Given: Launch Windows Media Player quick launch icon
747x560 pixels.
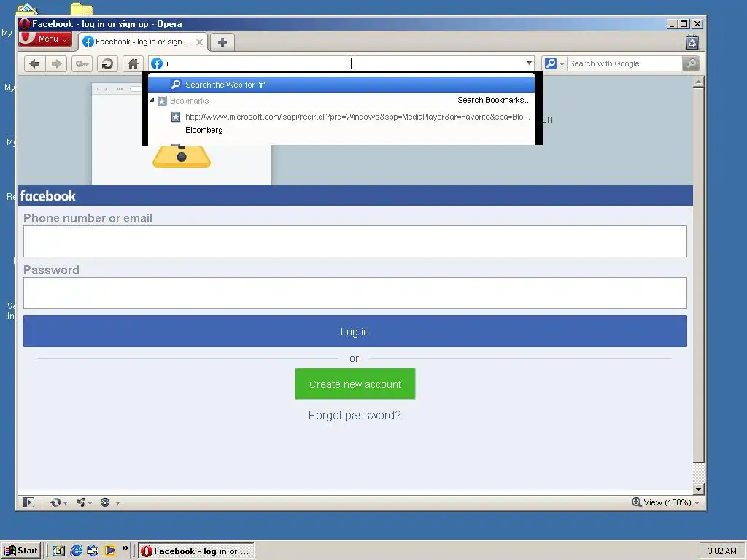Looking at the screenshot, I should (109, 551).
